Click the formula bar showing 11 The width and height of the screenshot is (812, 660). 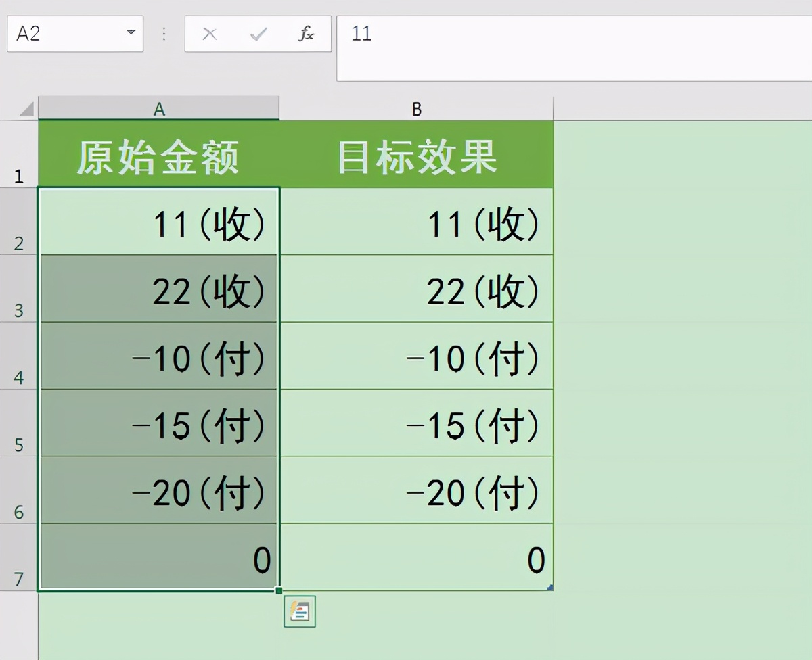(x=574, y=49)
